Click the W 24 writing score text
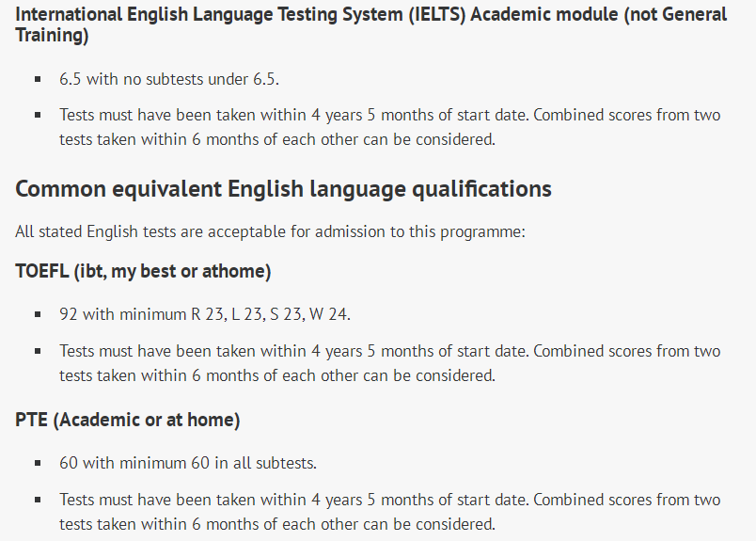This screenshot has height=541, width=756. (x=328, y=314)
